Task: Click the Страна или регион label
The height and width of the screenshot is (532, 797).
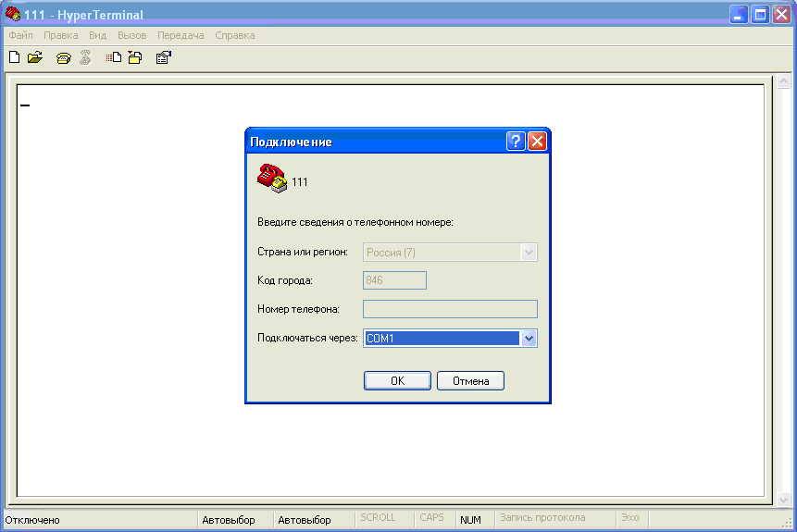Action: pos(303,252)
